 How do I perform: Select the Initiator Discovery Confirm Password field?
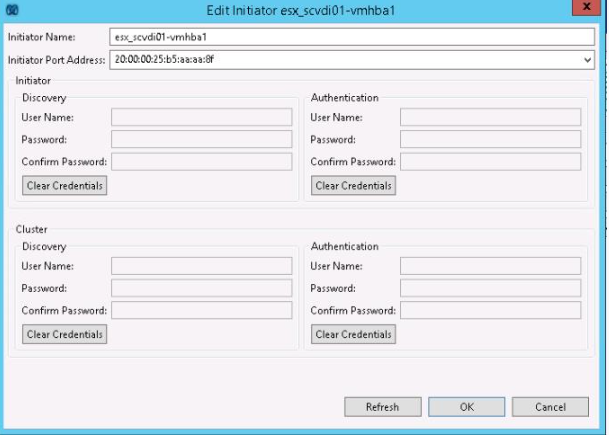[x=201, y=162]
